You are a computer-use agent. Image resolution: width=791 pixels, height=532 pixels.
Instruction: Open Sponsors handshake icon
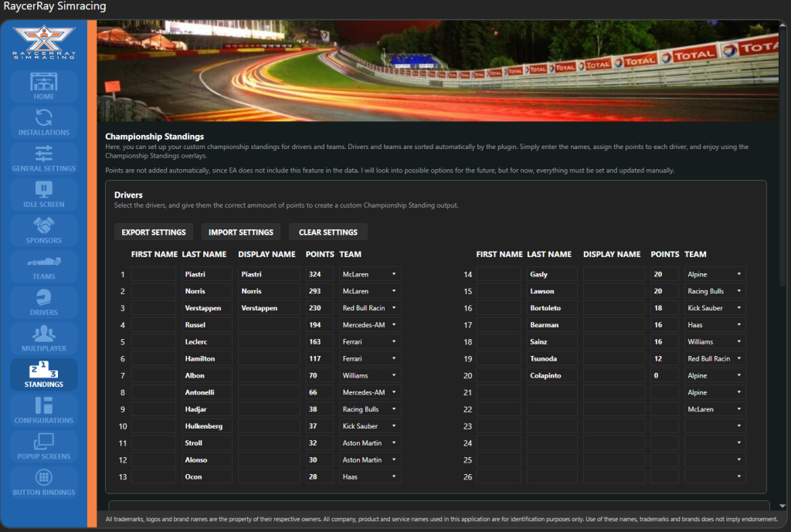(x=44, y=226)
